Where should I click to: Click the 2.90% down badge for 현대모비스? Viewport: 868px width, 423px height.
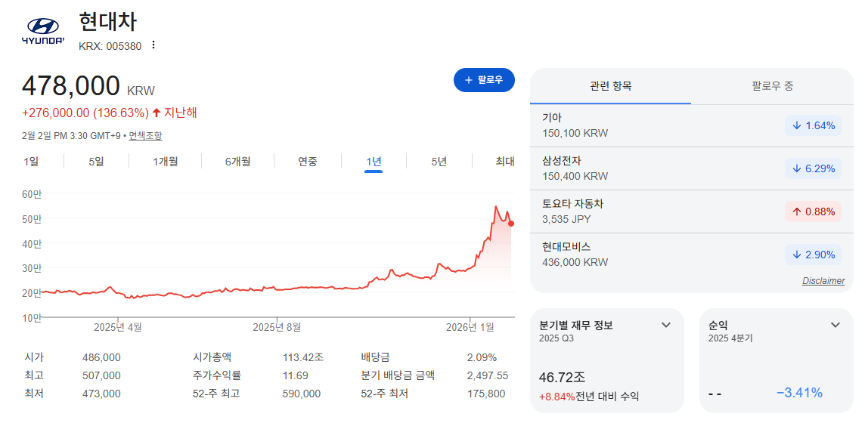click(814, 255)
